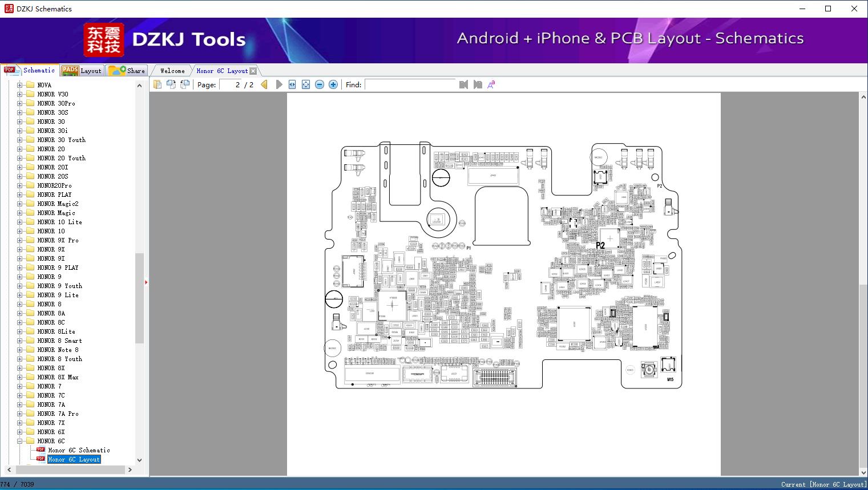Select the HONOR Note 8 folder label
Image resolution: width=868 pixels, height=490 pixels.
click(58, 350)
